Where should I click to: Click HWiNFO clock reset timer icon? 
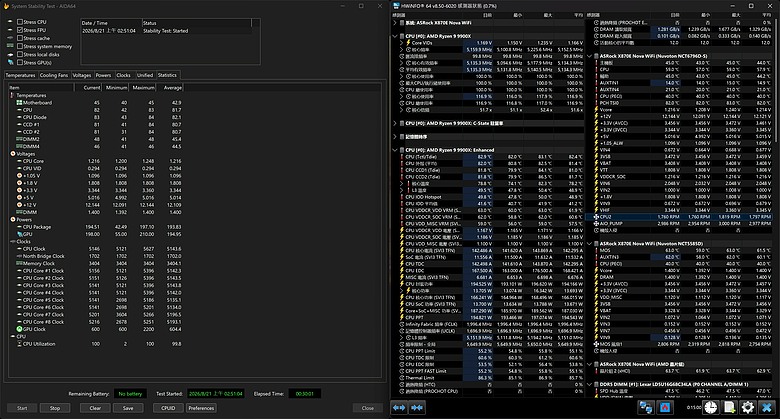pyautogui.click(x=710, y=408)
